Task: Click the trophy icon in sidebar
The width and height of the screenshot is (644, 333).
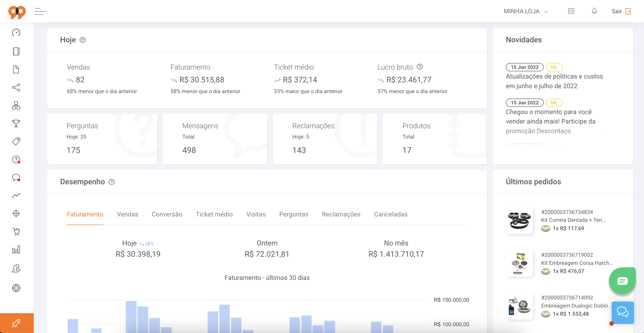Action: (16, 123)
